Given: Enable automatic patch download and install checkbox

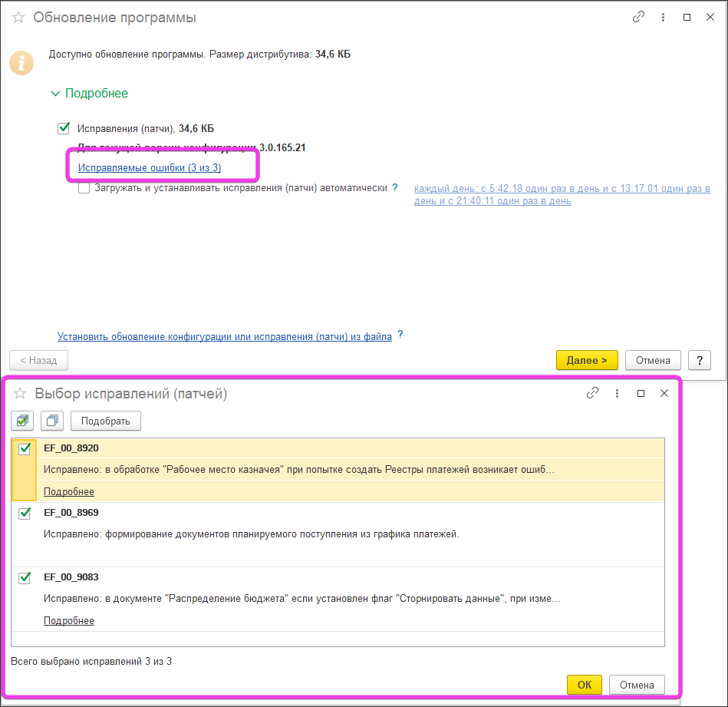Looking at the screenshot, I should 84,187.
